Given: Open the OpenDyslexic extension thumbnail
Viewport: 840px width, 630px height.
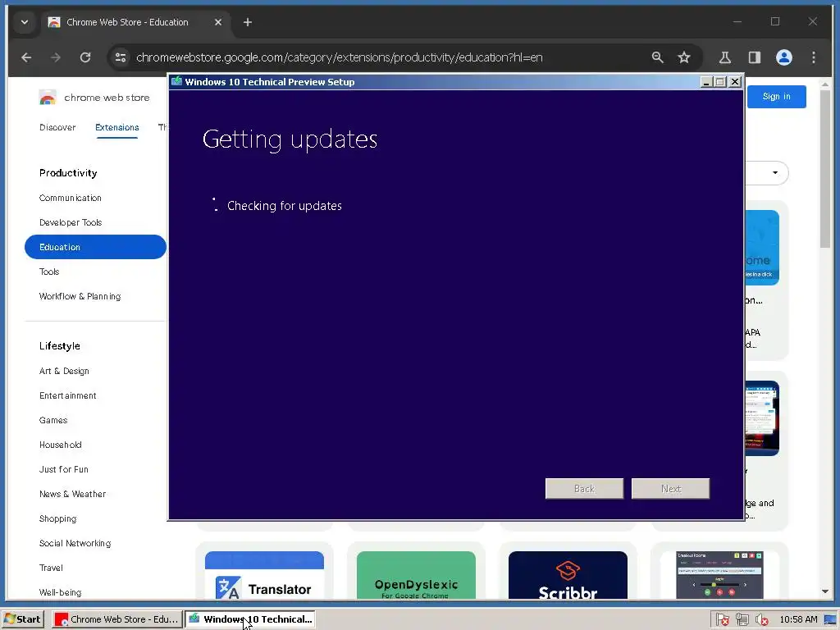Looking at the screenshot, I should 416,575.
